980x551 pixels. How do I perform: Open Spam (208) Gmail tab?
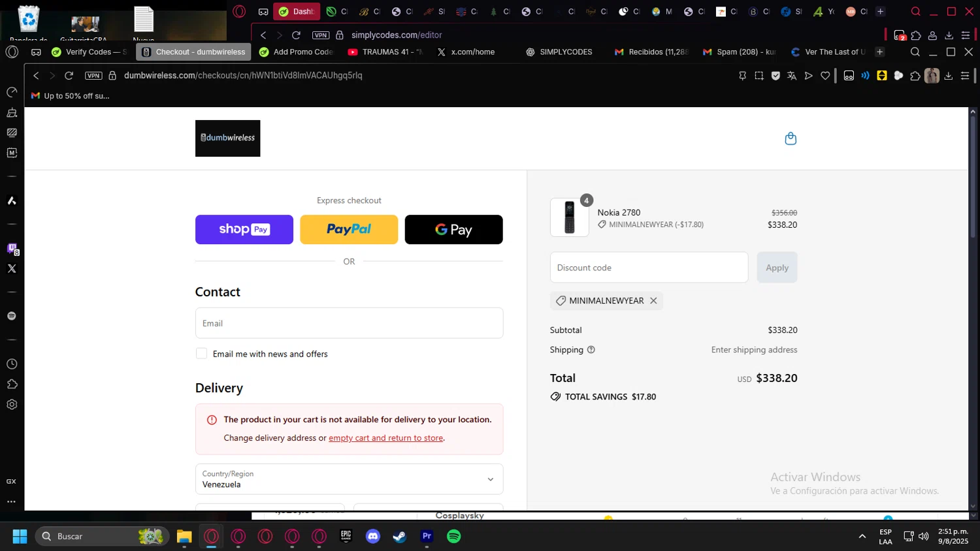pyautogui.click(x=739, y=52)
